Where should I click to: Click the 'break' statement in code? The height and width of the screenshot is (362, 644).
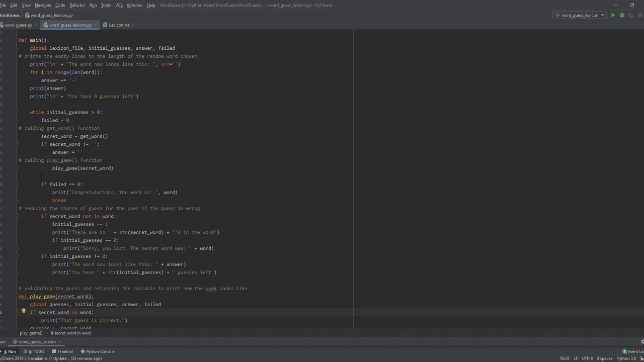[x=59, y=200]
